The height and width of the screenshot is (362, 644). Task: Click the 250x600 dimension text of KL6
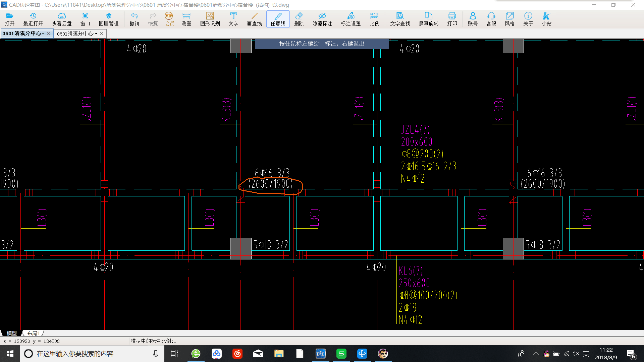[414, 283]
